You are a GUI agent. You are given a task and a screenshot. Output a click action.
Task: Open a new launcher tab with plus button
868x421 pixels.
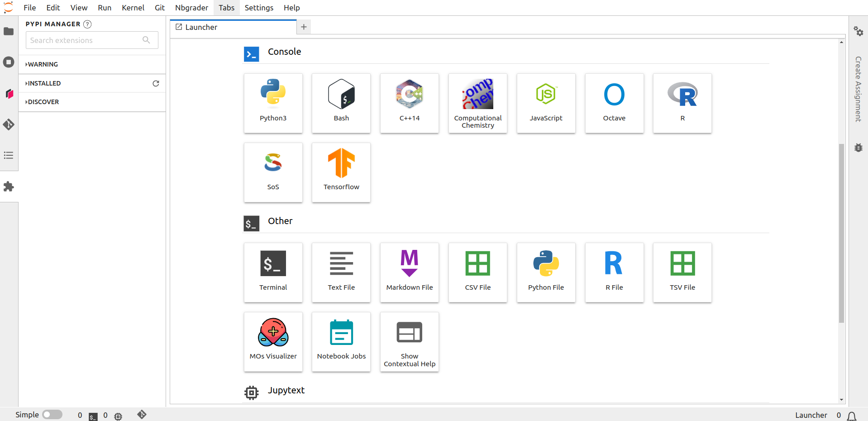pos(304,27)
